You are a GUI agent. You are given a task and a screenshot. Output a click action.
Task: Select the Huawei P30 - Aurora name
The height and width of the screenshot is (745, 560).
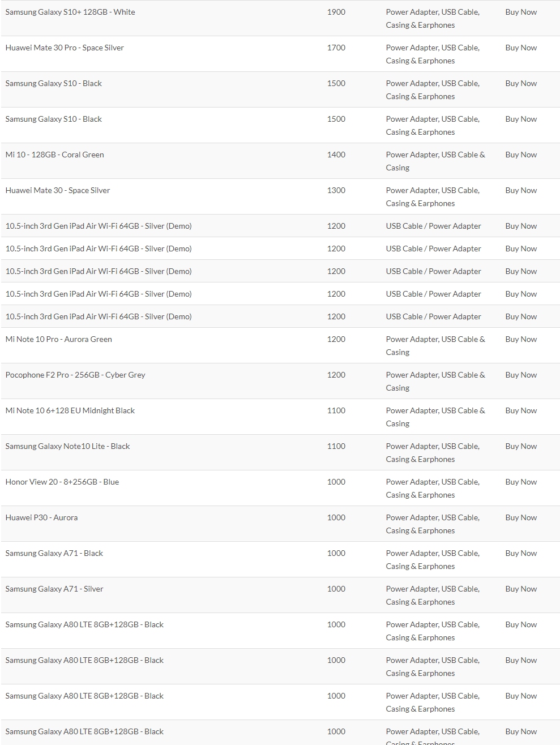point(41,517)
